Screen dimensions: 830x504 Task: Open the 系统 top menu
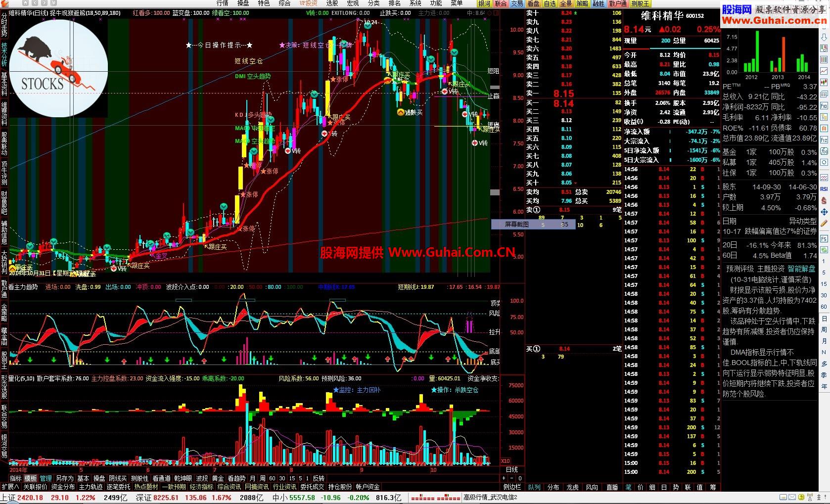415,3
